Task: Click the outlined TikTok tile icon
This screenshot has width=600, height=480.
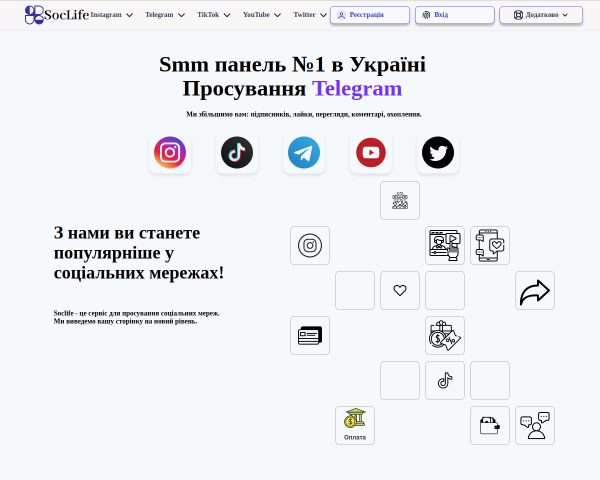Action: pos(445,380)
